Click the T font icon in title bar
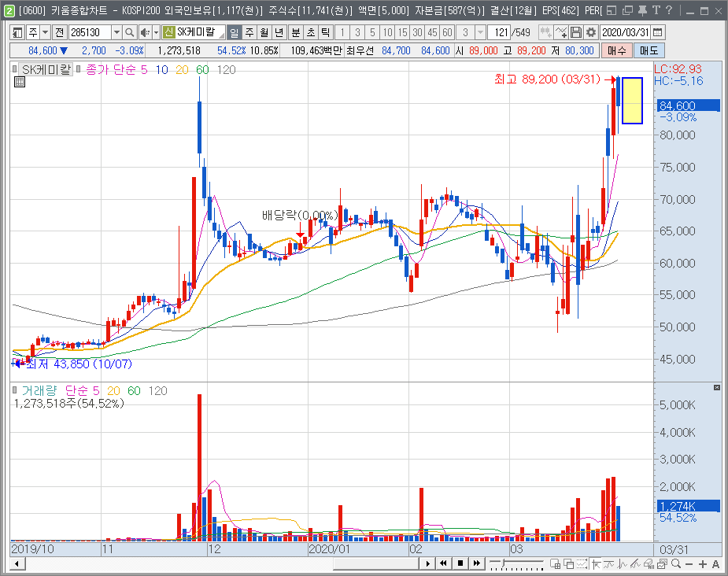This screenshot has width=728, height=576. tap(656, 10)
